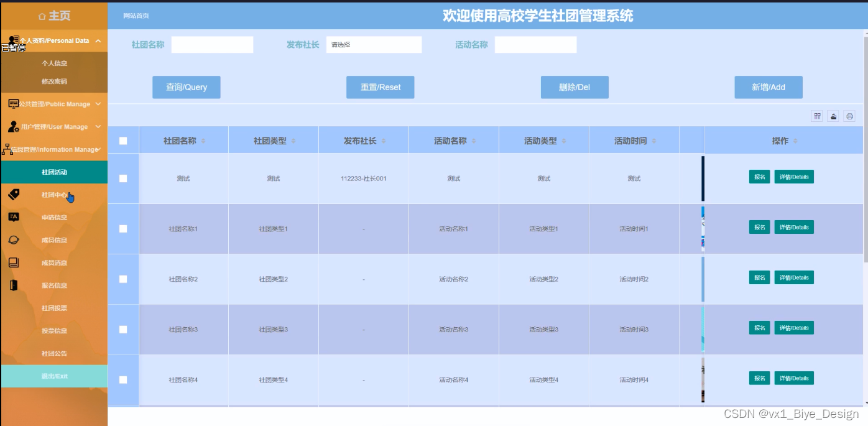Click sort arrows in 操作 column header

point(795,141)
